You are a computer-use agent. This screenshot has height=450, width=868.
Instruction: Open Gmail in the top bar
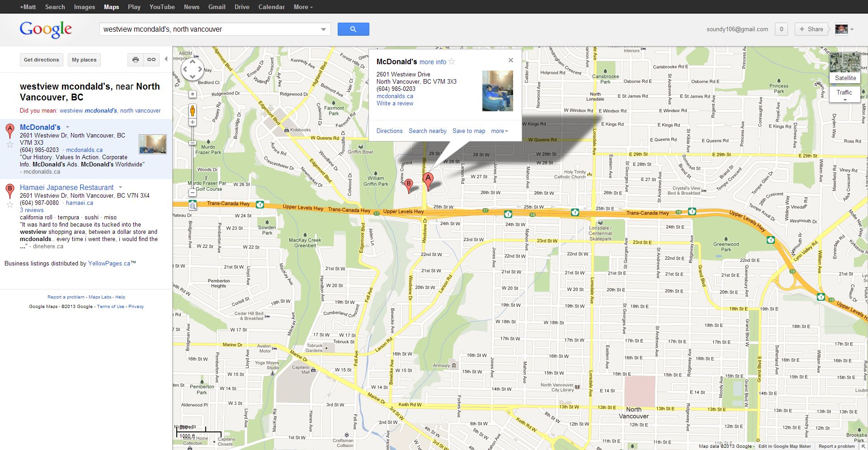click(217, 7)
